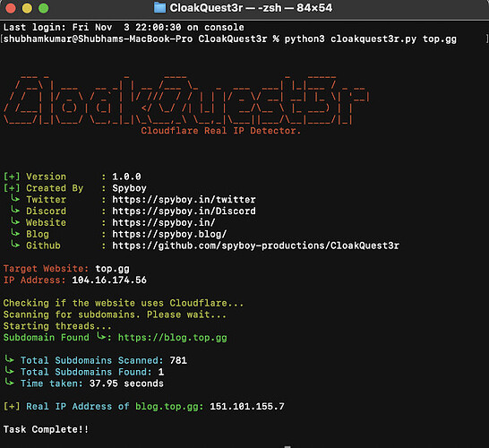
Task: Click the Total Subdomains Scanned value 781
Action: click(178, 361)
